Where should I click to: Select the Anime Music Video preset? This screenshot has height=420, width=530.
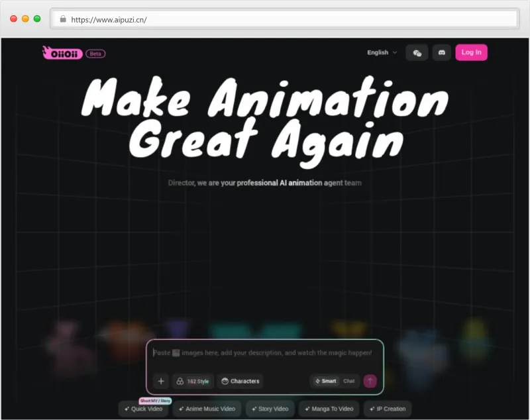click(207, 409)
